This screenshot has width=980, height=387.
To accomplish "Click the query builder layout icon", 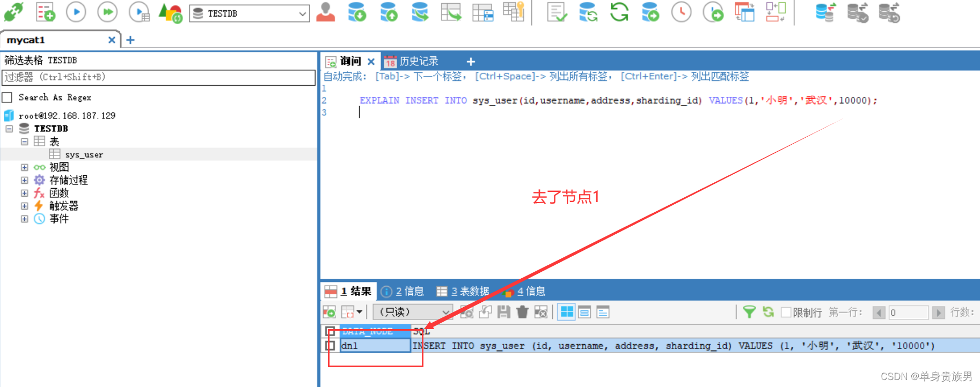I will click(x=776, y=12).
